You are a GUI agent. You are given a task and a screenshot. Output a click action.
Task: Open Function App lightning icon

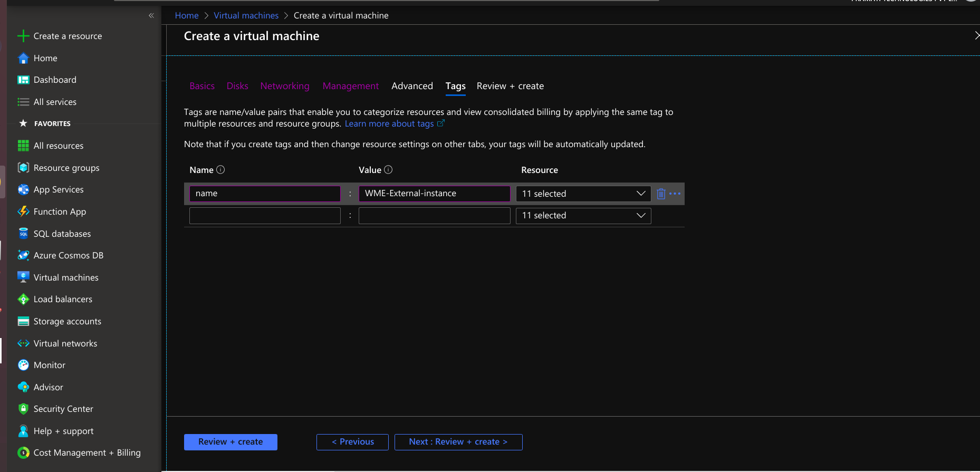(x=23, y=211)
